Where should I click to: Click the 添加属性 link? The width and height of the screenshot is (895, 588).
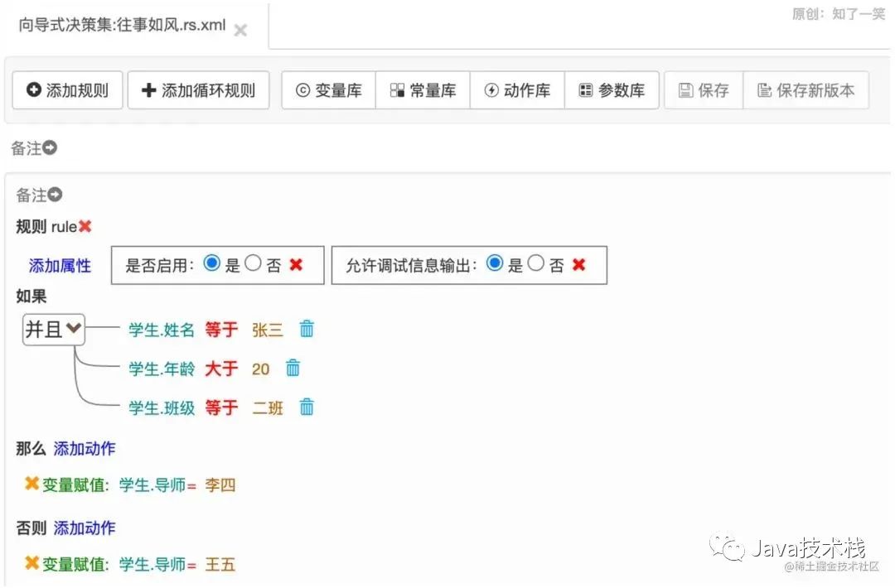(x=60, y=266)
